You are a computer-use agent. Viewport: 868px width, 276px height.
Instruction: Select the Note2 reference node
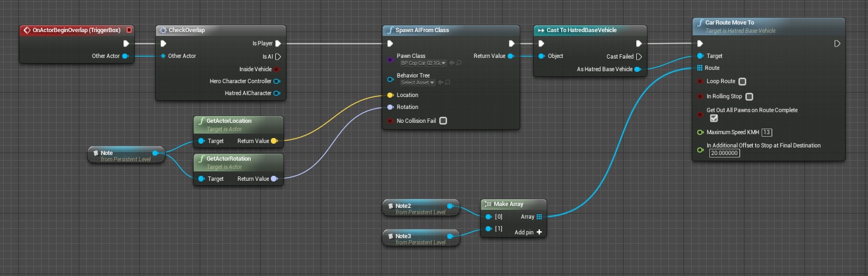pos(421,209)
